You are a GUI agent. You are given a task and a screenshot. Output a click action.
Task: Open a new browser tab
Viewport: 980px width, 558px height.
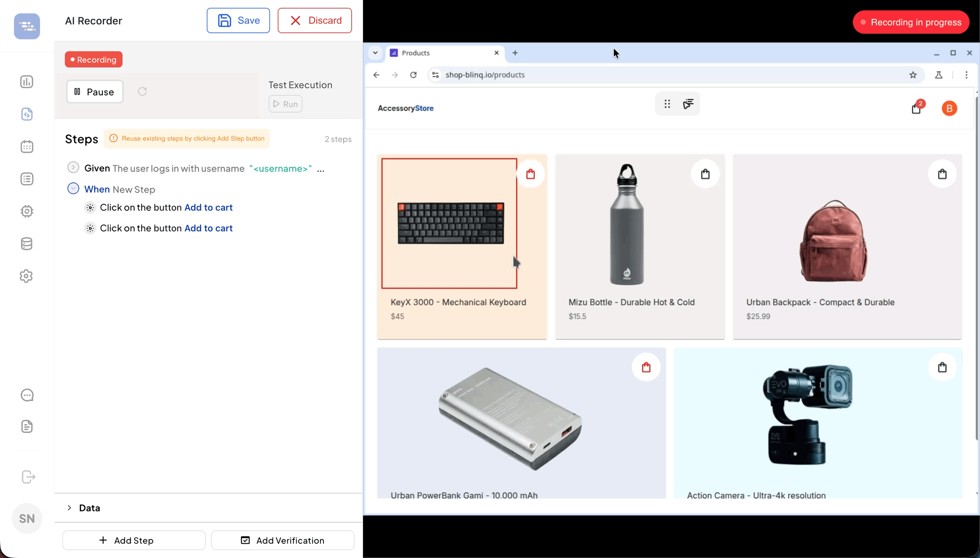click(x=515, y=53)
